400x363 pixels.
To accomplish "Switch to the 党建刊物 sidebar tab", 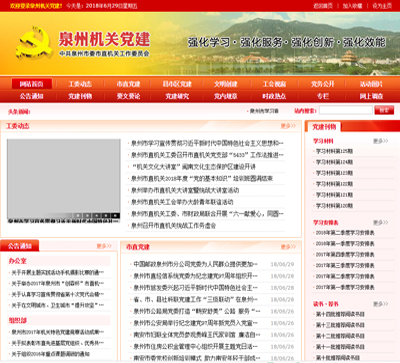I will (x=324, y=127).
